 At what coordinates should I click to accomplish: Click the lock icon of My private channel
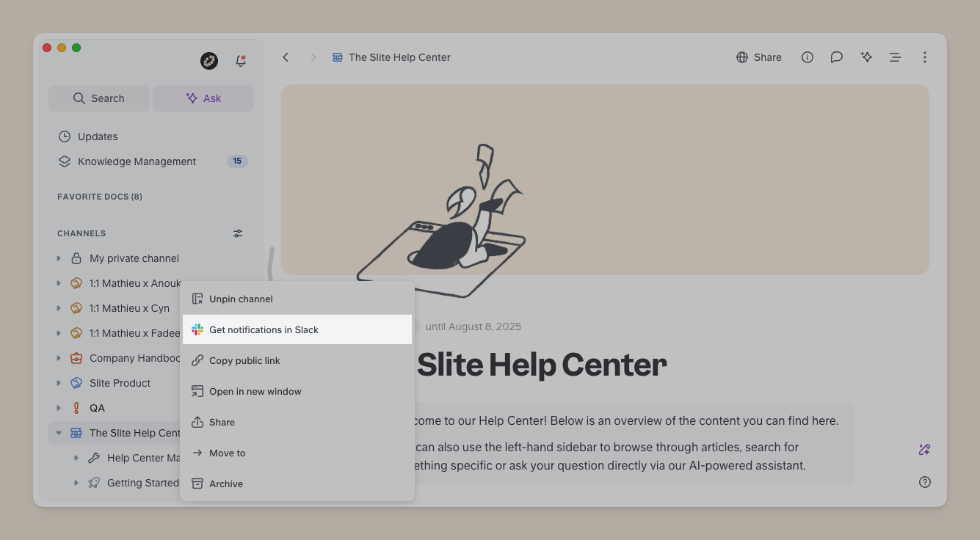click(x=76, y=258)
